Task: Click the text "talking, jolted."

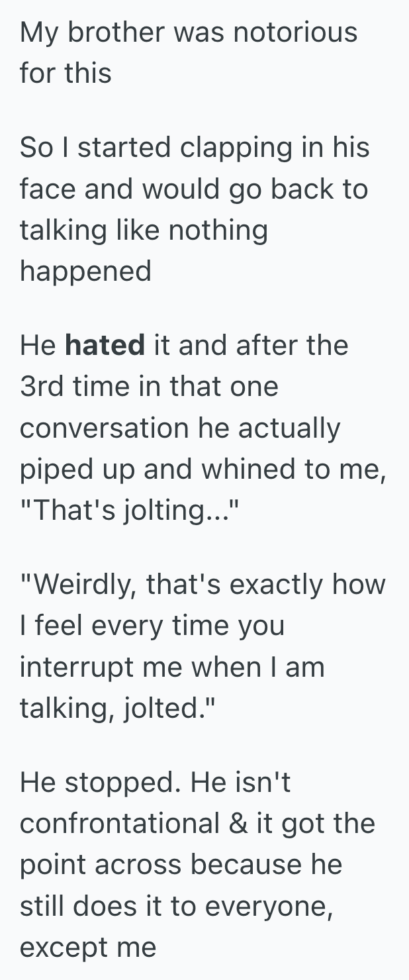Action: point(118,708)
